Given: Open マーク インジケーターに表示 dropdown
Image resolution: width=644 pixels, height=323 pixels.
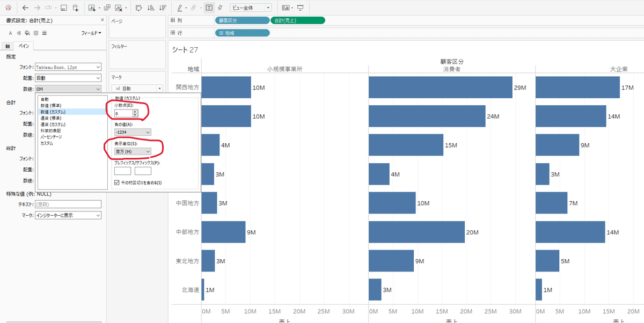Looking at the screenshot, I should pyautogui.click(x=68, y=215).
